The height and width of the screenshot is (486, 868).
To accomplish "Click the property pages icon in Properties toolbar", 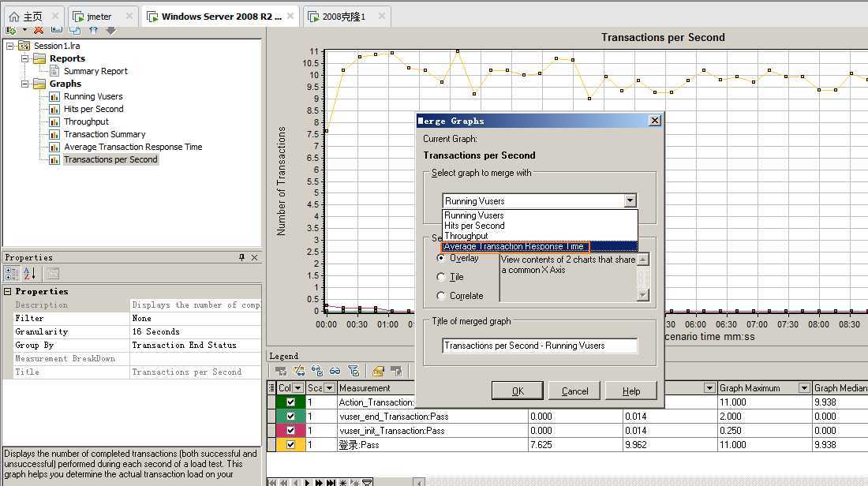I will click(x=53, y=273).
